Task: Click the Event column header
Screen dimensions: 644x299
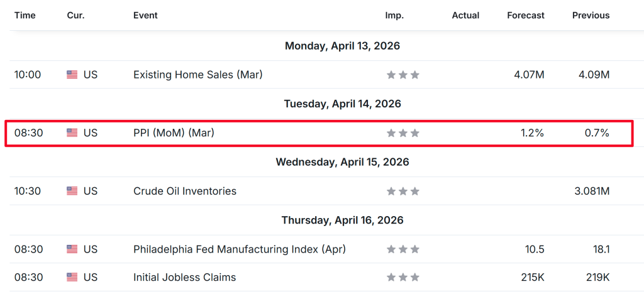Action: point(145,15)
